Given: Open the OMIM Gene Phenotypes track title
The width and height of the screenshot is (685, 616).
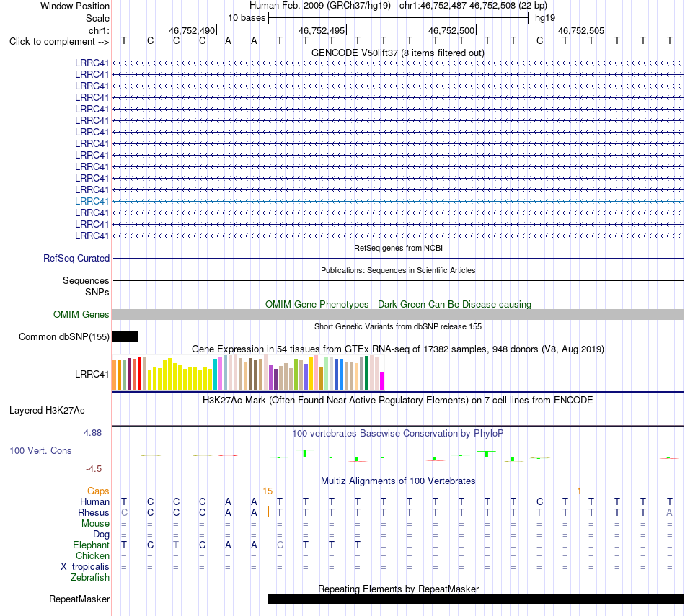Looking at the screenshot, I should 398,304.
